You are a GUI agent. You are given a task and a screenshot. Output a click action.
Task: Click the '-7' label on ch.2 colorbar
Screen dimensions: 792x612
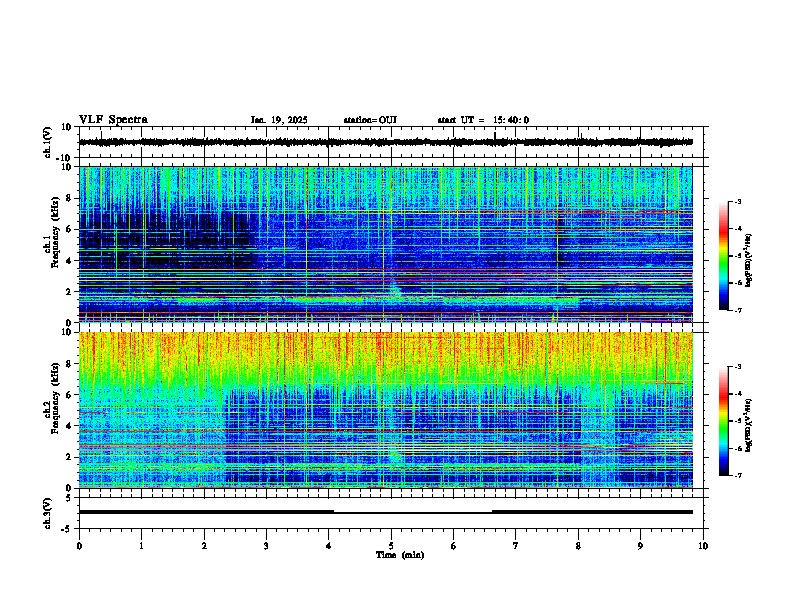(738, 475)
